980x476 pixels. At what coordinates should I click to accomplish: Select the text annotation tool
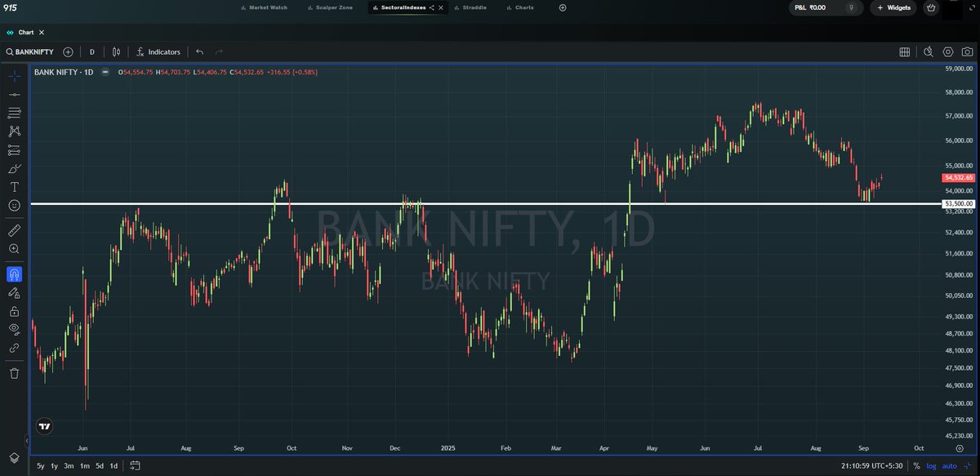(15, 187)
